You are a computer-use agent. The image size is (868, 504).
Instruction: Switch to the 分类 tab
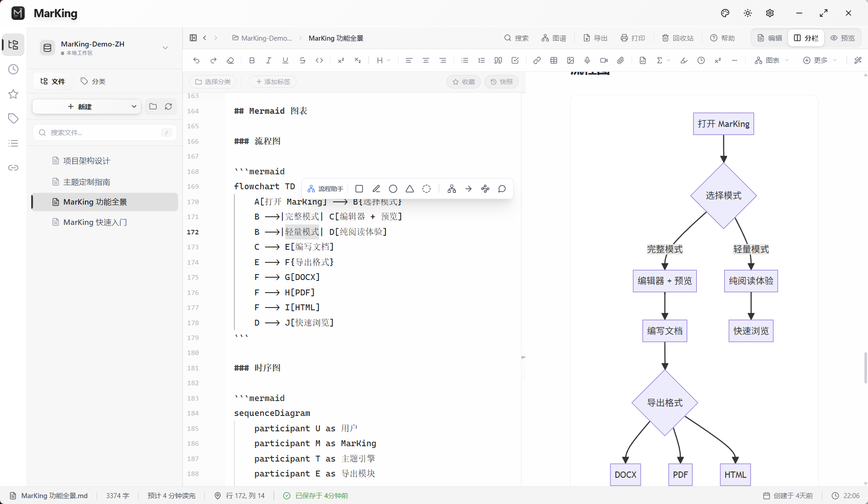coord(93,81)
